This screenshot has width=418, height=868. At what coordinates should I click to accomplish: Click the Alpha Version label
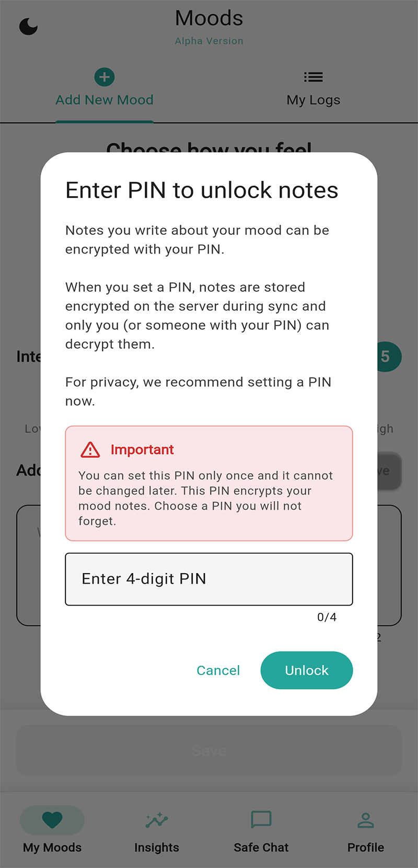pyautogui.click(x=209, y=41)
